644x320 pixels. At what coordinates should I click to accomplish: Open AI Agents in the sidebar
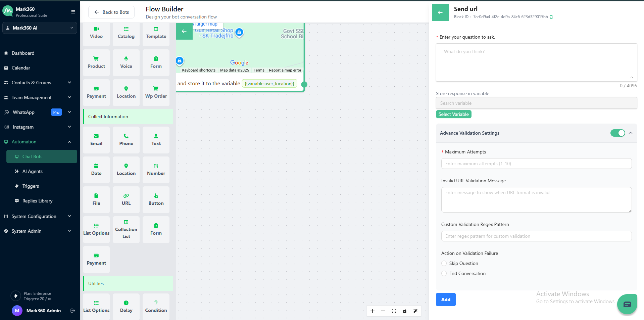[33, 171]
